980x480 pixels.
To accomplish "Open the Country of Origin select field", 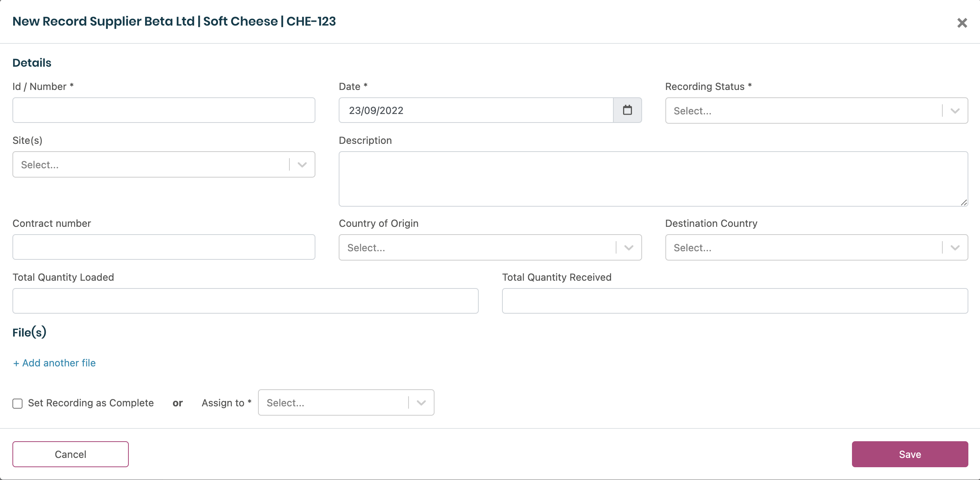I will pos(477,248).
